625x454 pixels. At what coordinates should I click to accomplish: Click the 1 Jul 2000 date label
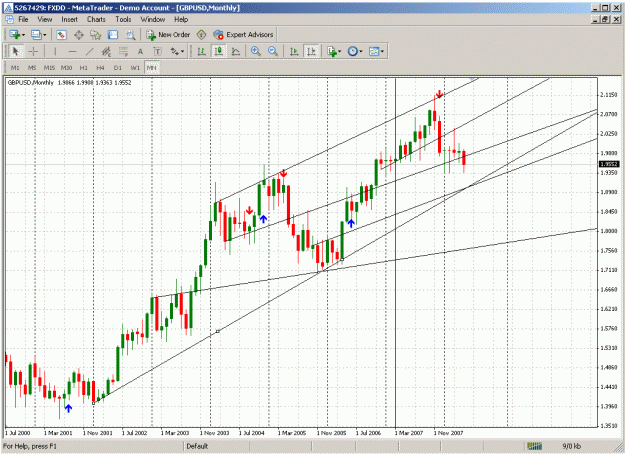coord(17,433)
